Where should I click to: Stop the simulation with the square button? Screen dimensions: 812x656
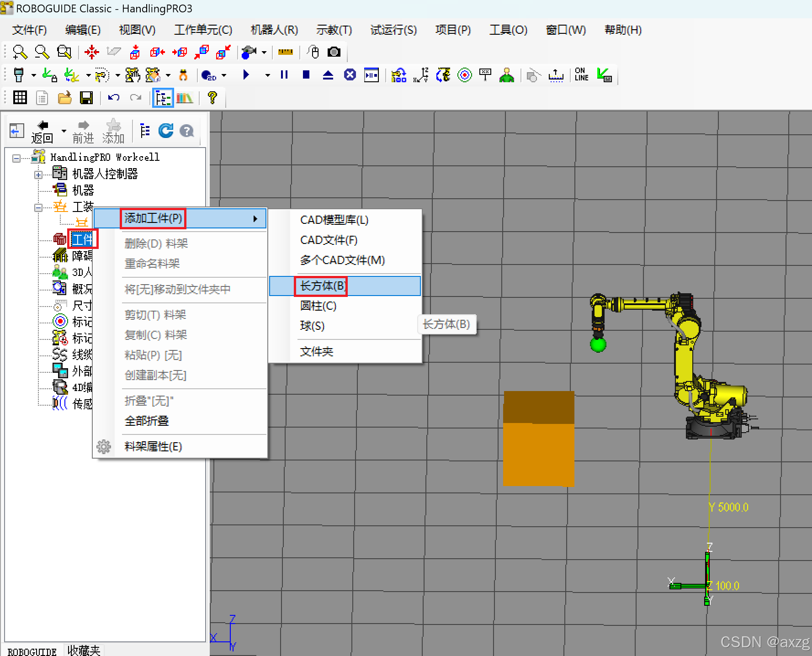coord(306,74)
